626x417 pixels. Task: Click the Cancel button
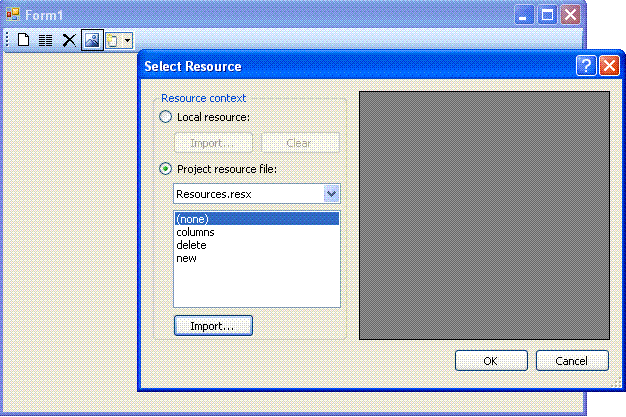tap(572, 361)
